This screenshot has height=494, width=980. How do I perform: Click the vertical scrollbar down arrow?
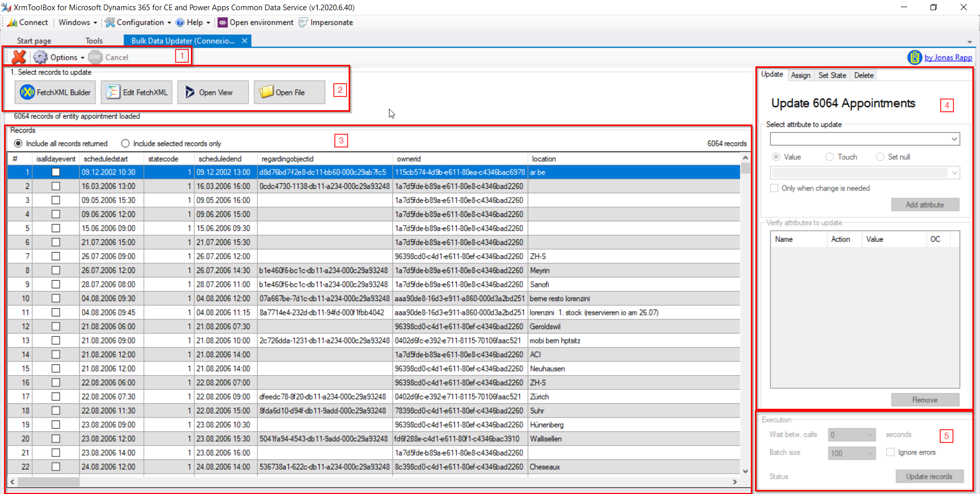coord(745,471)
